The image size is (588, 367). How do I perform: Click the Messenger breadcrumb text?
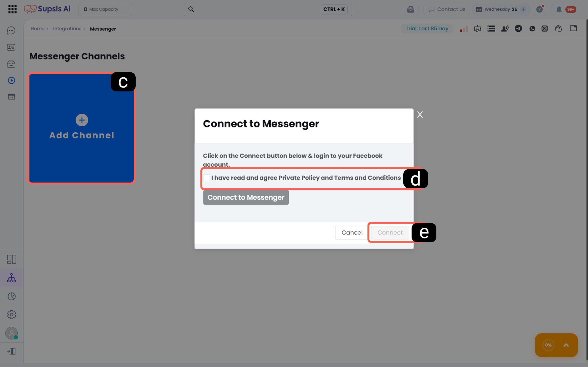(103, 29)
